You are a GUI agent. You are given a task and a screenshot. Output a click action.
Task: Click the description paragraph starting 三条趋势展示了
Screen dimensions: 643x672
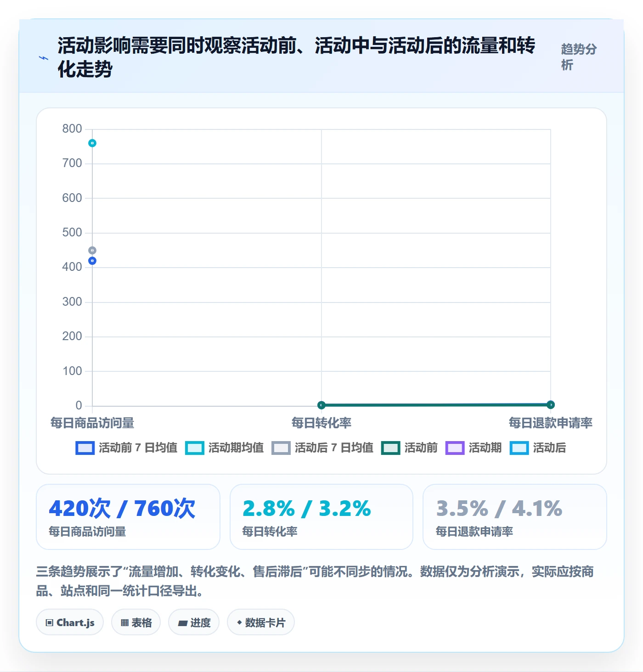[x=315, y=581]
